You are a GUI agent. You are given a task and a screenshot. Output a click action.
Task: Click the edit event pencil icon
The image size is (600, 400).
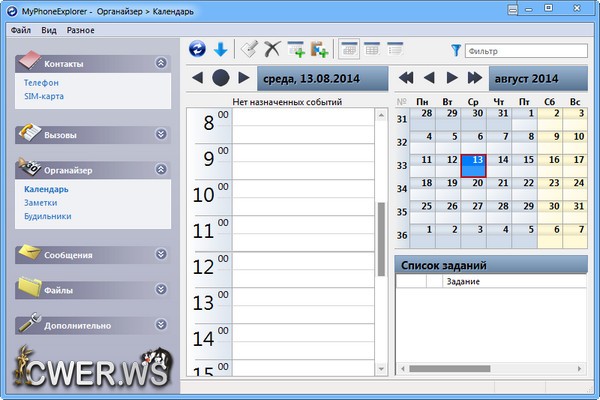click(250, 49)
